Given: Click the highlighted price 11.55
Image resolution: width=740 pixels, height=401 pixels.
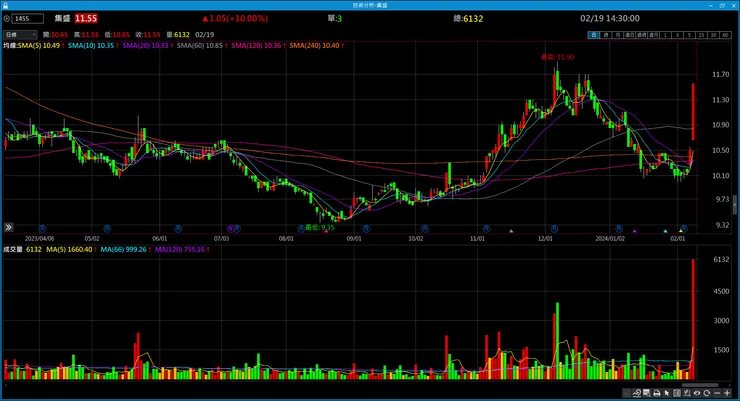Looking at the screenshot, I should (86, 19).
